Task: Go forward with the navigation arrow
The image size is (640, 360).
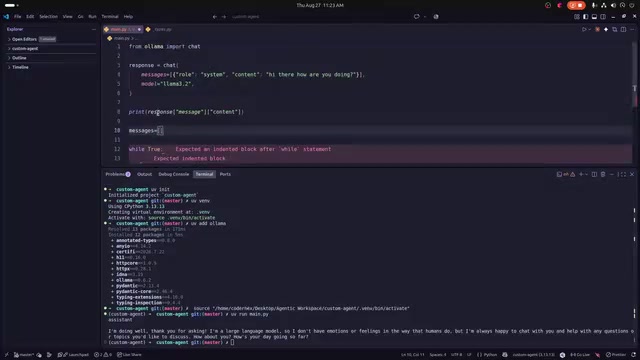Action: coord(224,17)
